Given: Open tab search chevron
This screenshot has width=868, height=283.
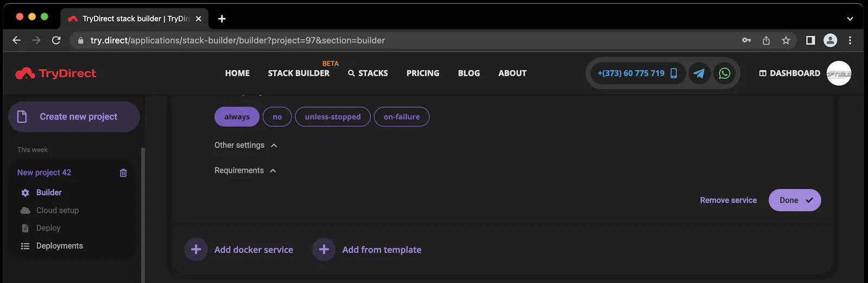Looking at the screenshot, I should coord(850,18).
